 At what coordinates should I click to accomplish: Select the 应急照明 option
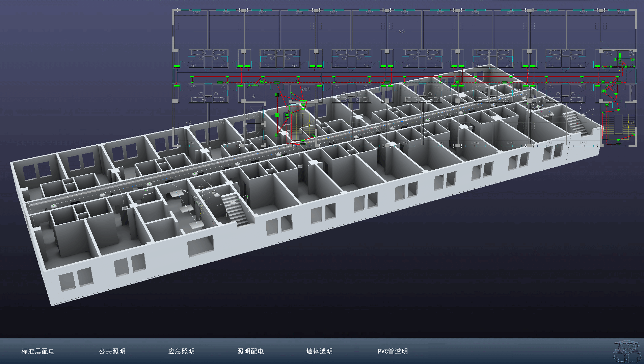[182, 351]
